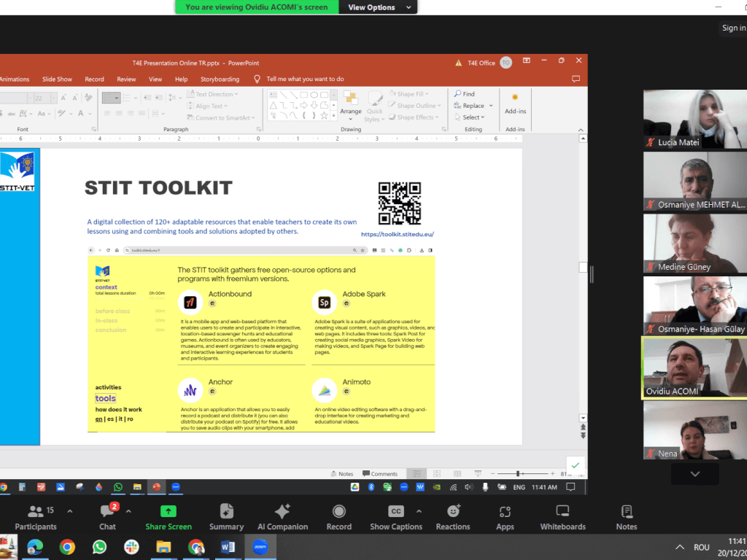Open the Zoom Chat panel

108,518
